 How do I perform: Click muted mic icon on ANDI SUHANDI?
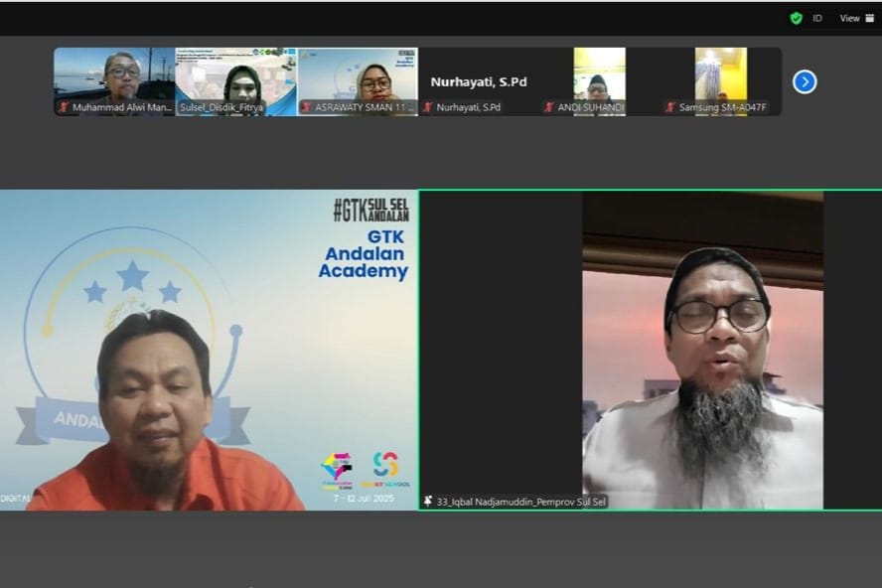point(548,107)
